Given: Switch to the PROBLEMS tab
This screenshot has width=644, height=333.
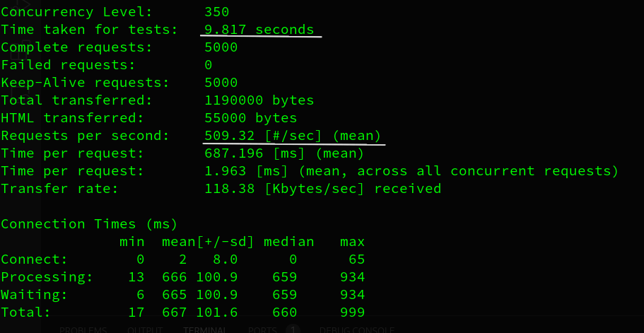Looking at the screenshot, I should point(83,329).
